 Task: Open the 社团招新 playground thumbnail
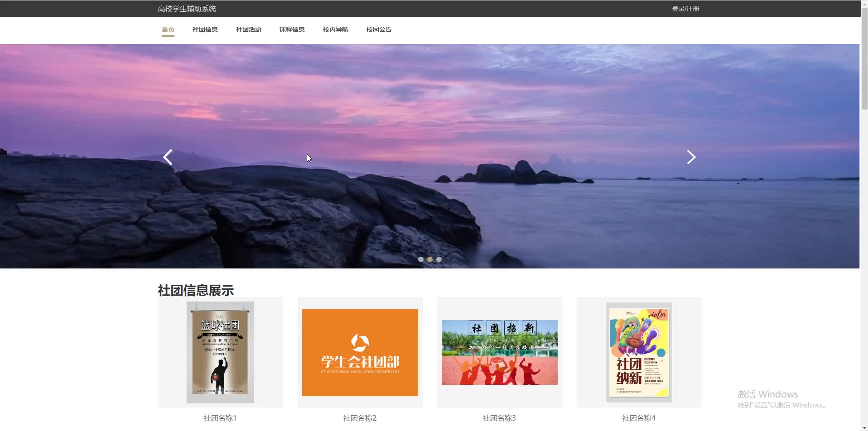pyautogui.click(x=500, y=352)
